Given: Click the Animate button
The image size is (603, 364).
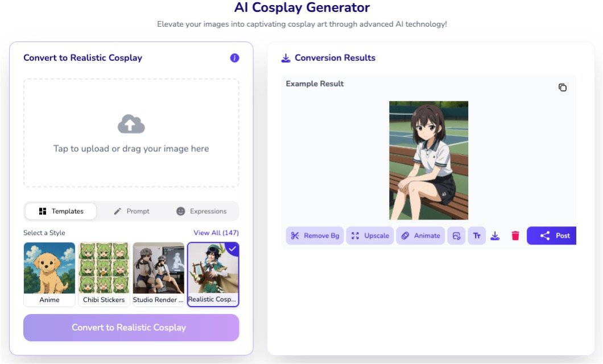Looking at the screenshot, I should tap(420, 235).
